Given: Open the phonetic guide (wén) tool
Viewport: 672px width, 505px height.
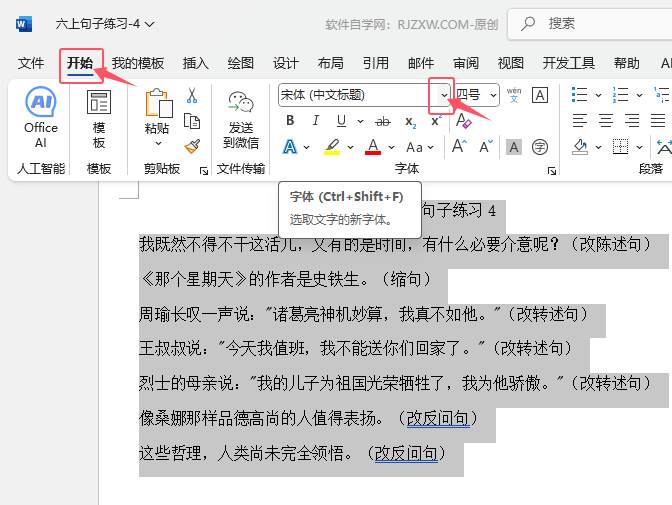Looking at the screenshot, I should [x=514, y=95].
